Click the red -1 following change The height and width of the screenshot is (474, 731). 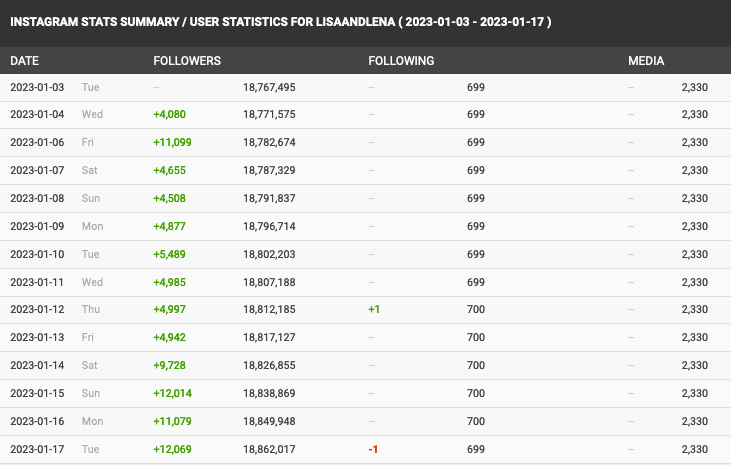pos(373,449)
